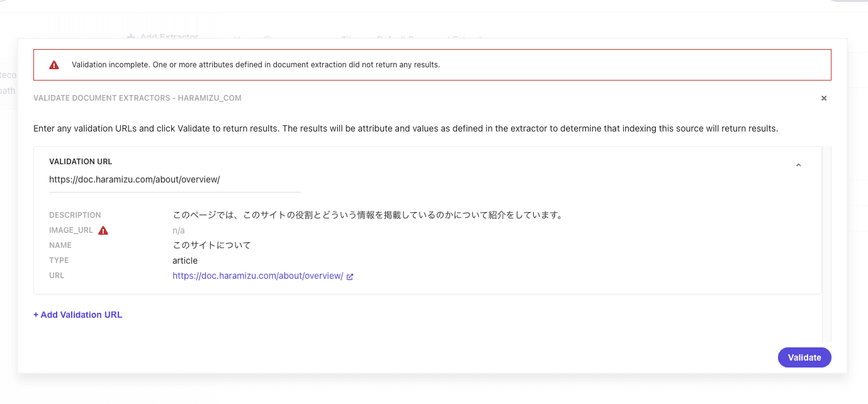868x404 pixels.
Task: Collapse the Validation URL panel with the chevron
Action: coord(798,166)
